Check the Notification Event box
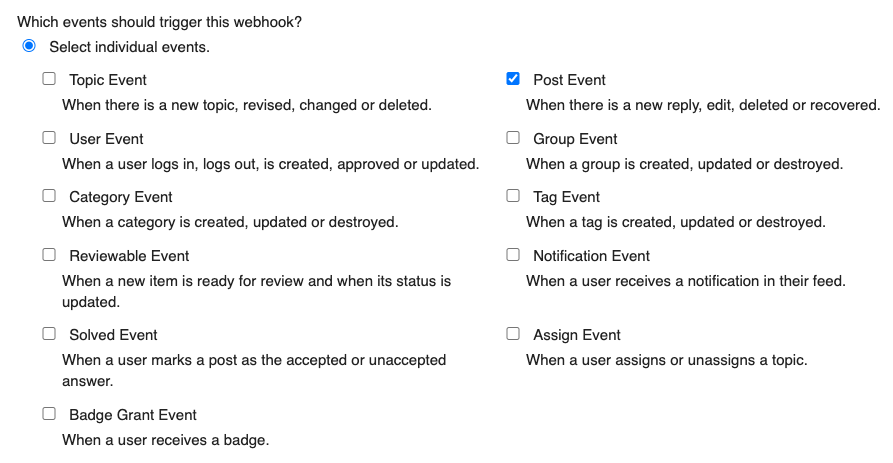893x463 pixels. pos(513,255)
